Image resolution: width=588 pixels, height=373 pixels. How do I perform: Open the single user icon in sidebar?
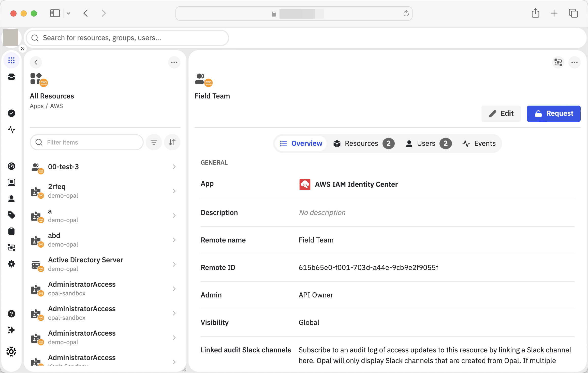(x=11, y=199)
